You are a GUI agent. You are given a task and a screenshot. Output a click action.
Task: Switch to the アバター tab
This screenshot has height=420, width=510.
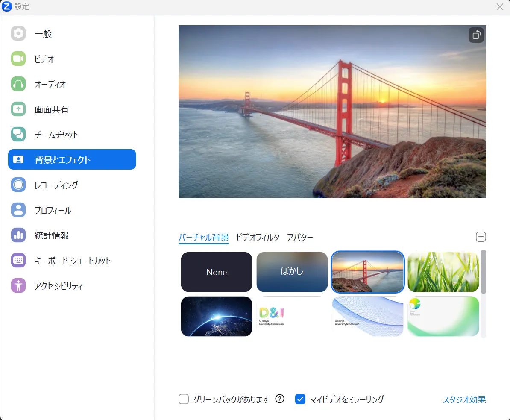[x=300, y=238]
